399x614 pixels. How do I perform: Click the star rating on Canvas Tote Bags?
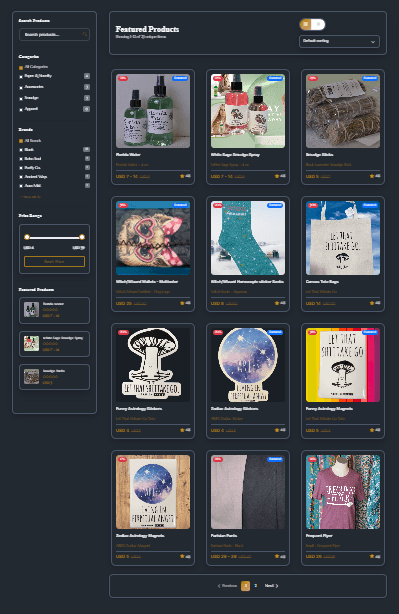375,303
